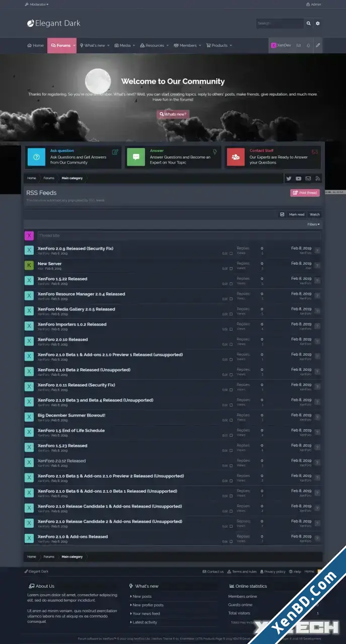346x644 pixels.
Task: Open the What's new navigation tab
Action: pyautogui.click(x=92, y=45)
